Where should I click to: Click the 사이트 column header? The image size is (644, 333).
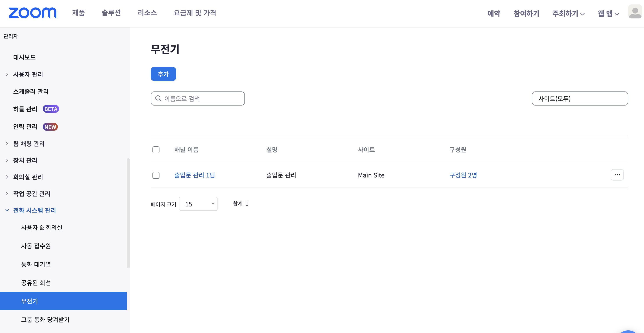click(x=366, y=150)
